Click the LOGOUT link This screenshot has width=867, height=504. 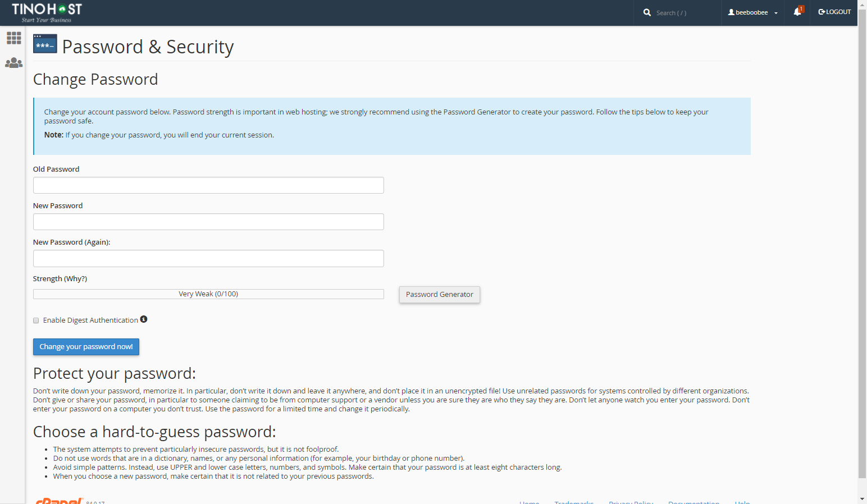pos(834,12)
